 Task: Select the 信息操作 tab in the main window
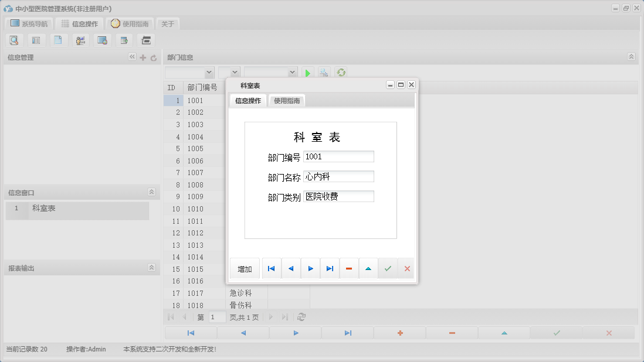pos(80,24)
